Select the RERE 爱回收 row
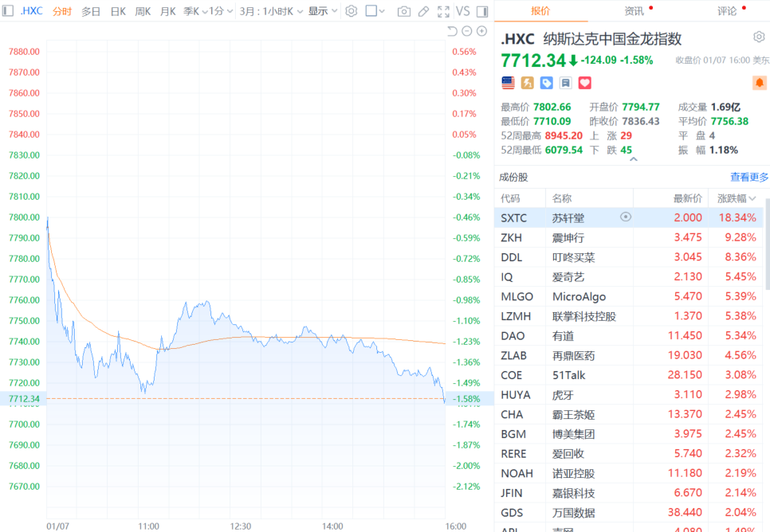Viewport: 770px width, 532px height. pos(629,453)
